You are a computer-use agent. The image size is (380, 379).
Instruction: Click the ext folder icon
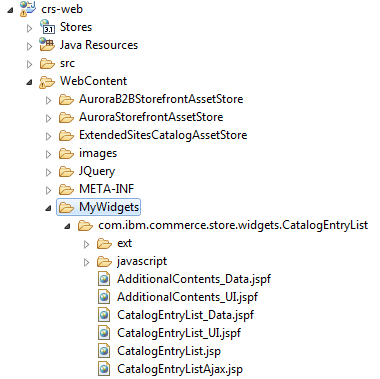[x=104, y=244]
